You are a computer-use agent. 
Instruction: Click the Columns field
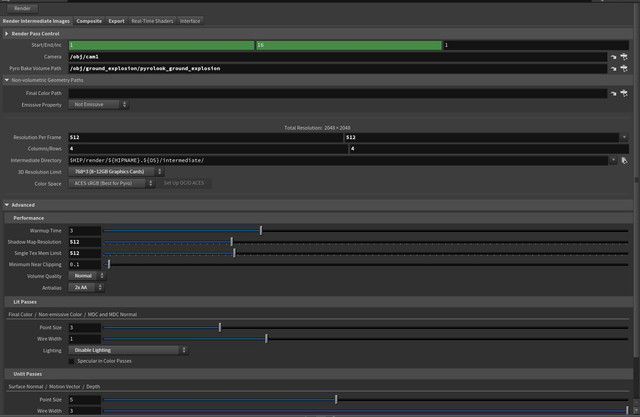point(208,149)
